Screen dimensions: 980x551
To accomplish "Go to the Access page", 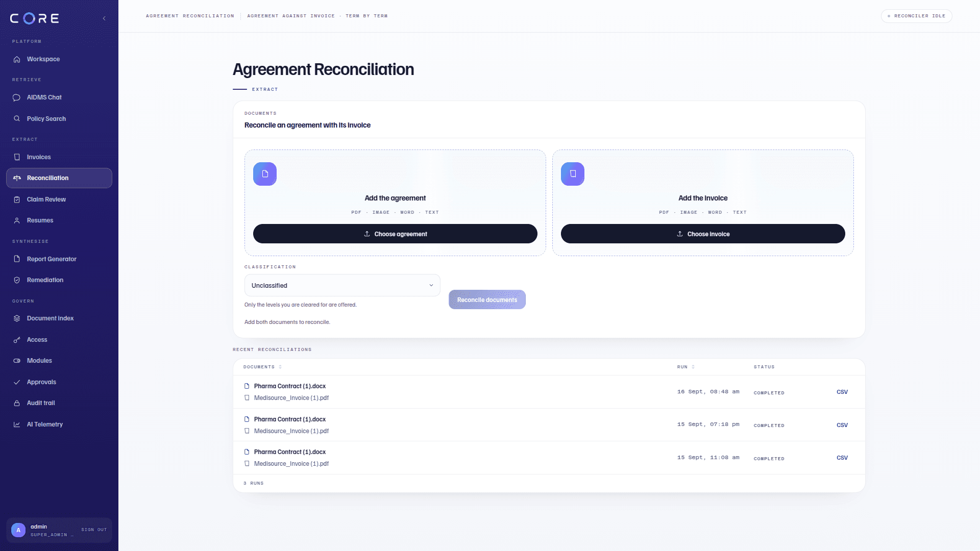I will pos(59,340).
